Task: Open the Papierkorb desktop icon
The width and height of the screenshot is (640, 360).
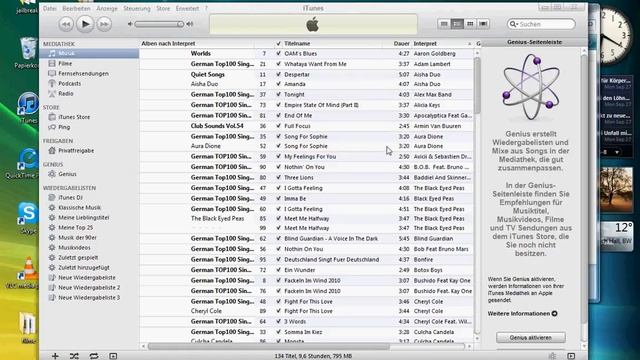Action: [27, 53]
